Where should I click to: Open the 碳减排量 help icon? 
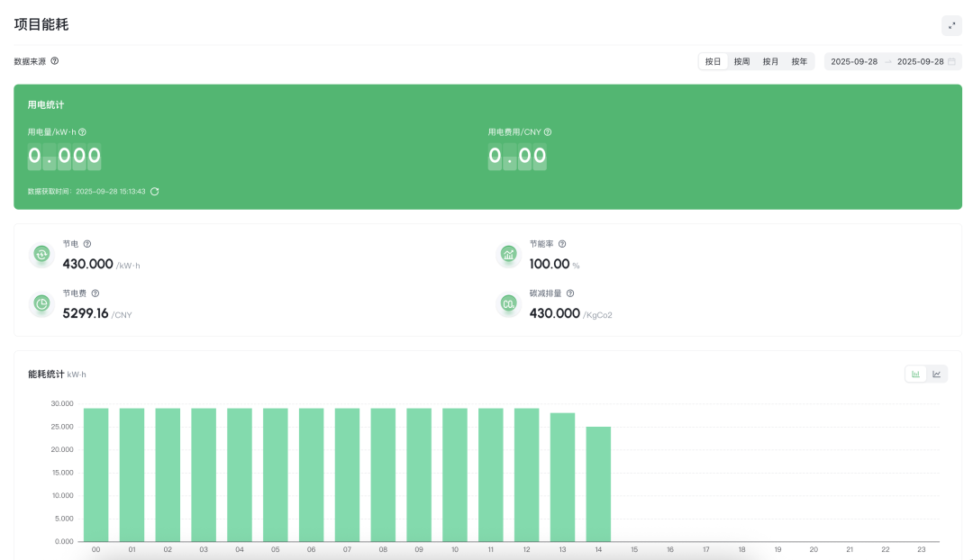pos(570,294)
